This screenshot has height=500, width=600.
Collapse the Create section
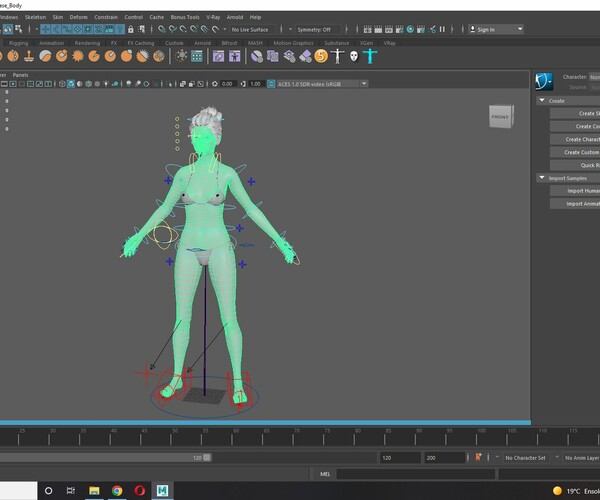(x=542, y=101)
